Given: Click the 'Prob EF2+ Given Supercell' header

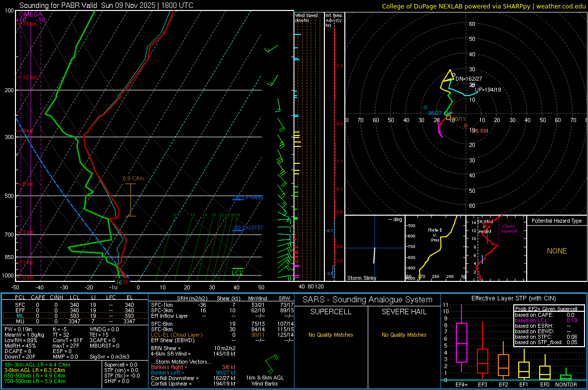Looking at the screenshot, I should (546, 309).
